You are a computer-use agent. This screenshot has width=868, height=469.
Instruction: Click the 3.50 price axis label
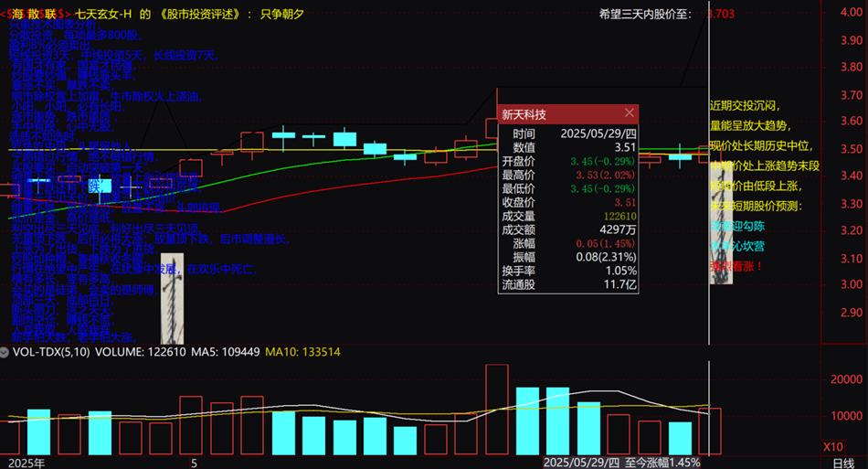click(852, 150)
